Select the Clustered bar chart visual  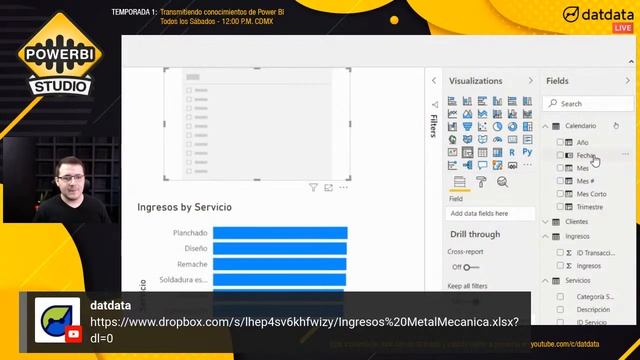[x=482, y=101]
